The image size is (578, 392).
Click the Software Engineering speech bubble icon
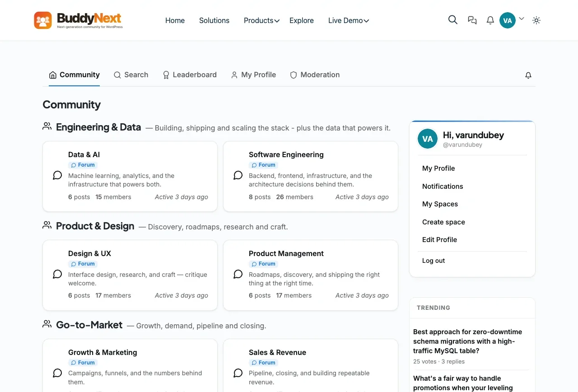[238, 175]
